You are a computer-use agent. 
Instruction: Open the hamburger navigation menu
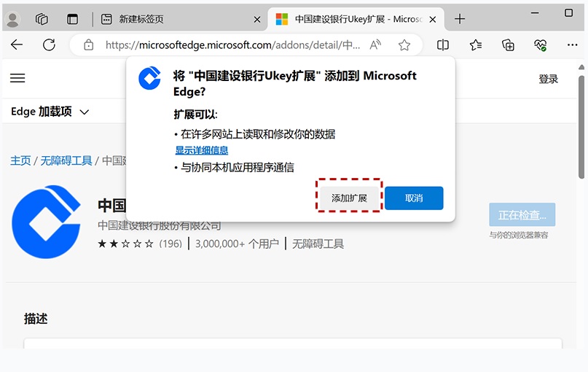point(17,78)
